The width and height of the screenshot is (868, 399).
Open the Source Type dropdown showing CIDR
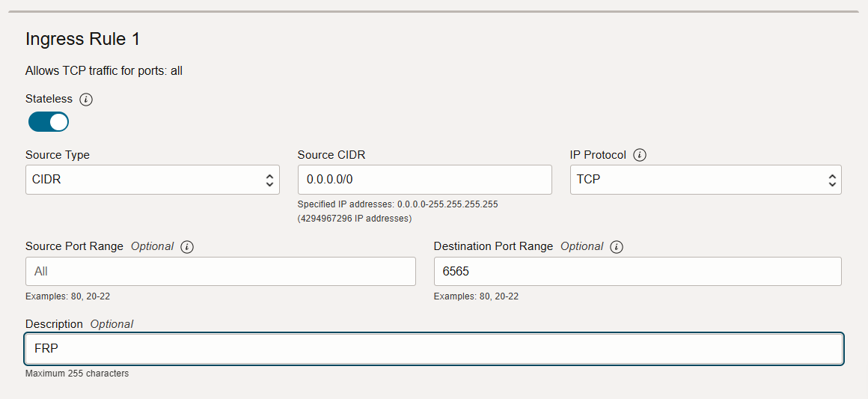(152, 180)
